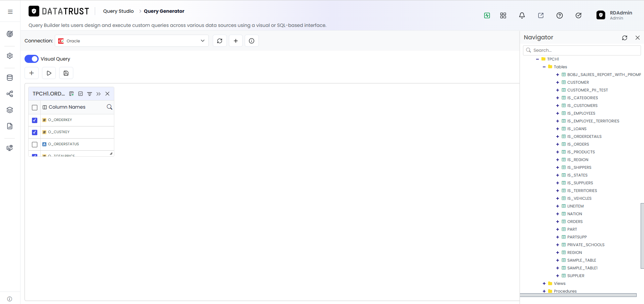Refresh the Oracle connection
The width and height of the screenshot is (644, 304).
(x=220, y=41)
